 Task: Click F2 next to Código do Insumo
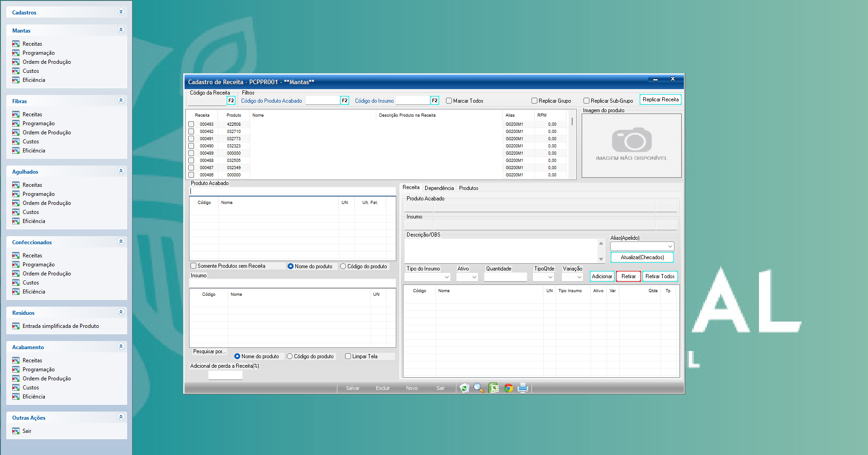pos(435,100)
